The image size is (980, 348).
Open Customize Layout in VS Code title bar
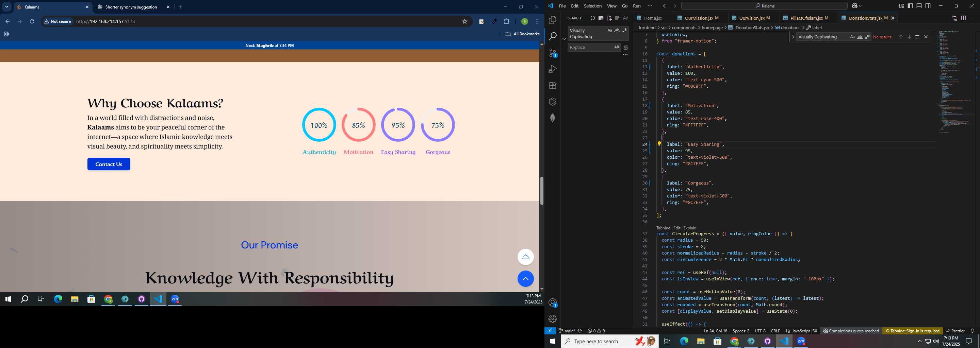pyautogui.click(x=901, y=6)
